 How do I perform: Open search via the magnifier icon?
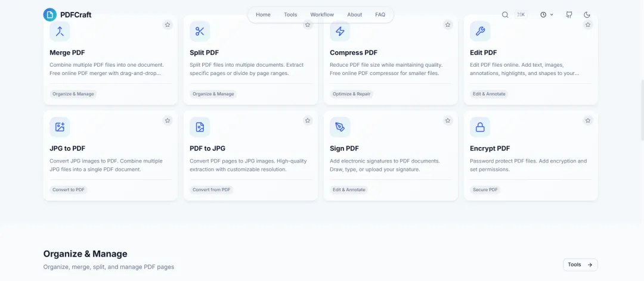(505, 15)
